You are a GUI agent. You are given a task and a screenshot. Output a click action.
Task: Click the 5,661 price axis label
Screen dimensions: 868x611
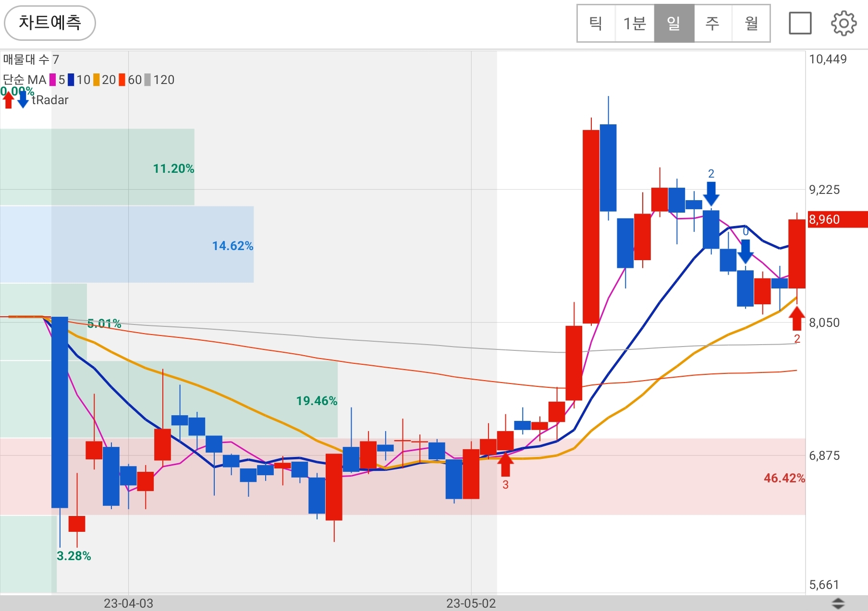click(x=824, y=585)
